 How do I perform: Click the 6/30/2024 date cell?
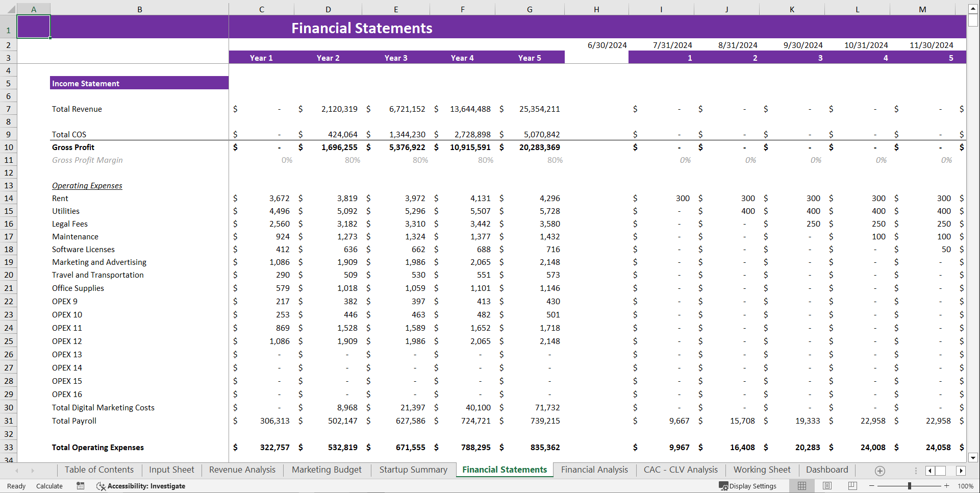pyautogui.click(x=607, y=45)
